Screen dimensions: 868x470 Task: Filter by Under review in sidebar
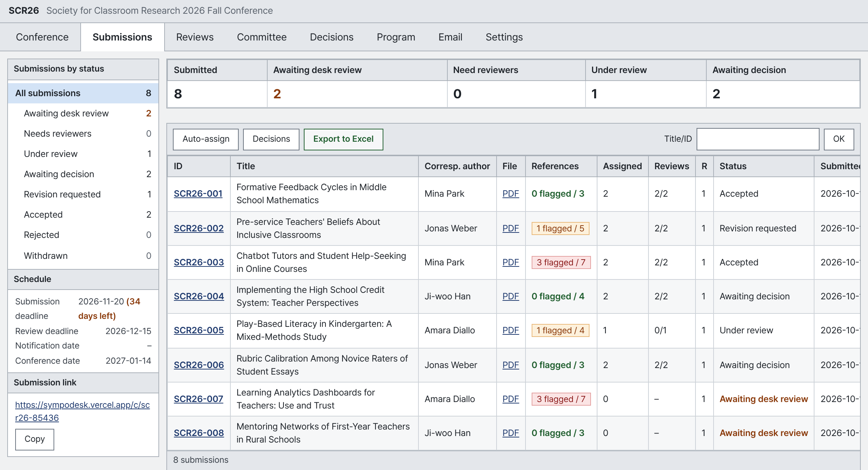click(x=83, y=154)
